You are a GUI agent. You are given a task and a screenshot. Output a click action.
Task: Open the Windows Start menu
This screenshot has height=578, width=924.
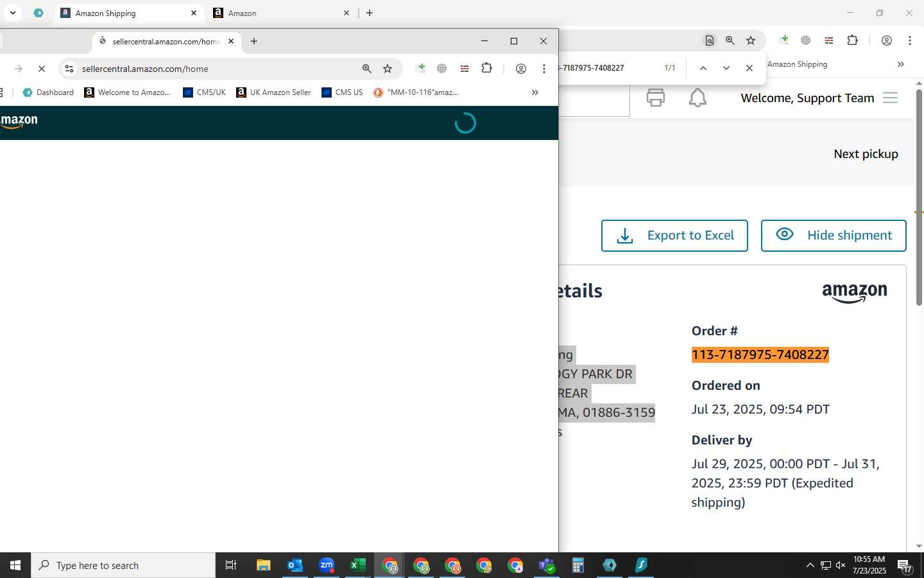15,565
